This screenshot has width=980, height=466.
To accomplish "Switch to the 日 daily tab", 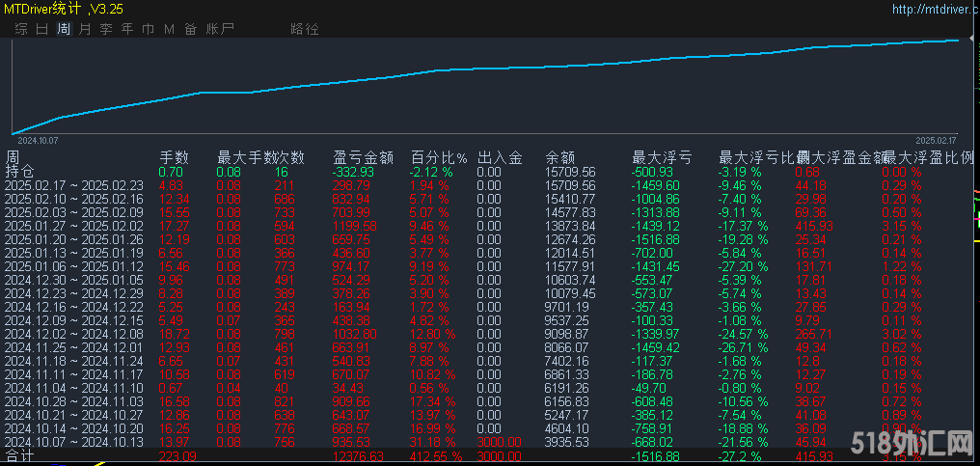I will [41, 29].
